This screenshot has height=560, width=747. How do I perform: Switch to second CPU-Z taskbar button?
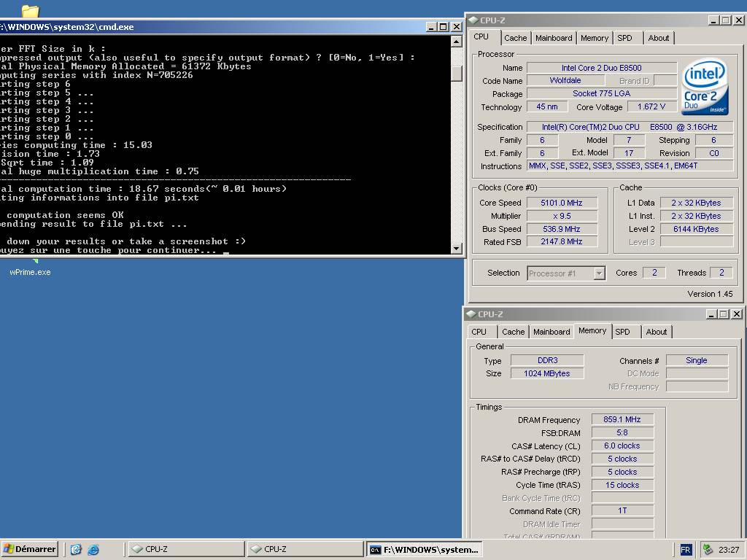[x=305, y=549]
